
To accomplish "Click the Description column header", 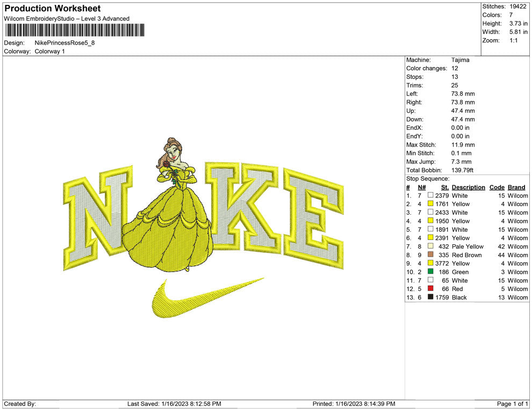I will pos(468,187).
